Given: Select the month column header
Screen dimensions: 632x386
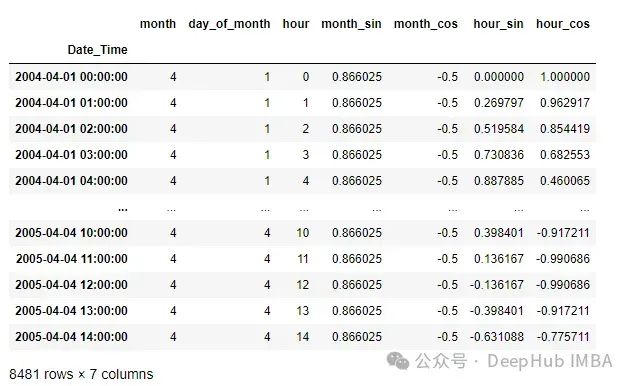Looking at the screenshot, I should (158, 24).
